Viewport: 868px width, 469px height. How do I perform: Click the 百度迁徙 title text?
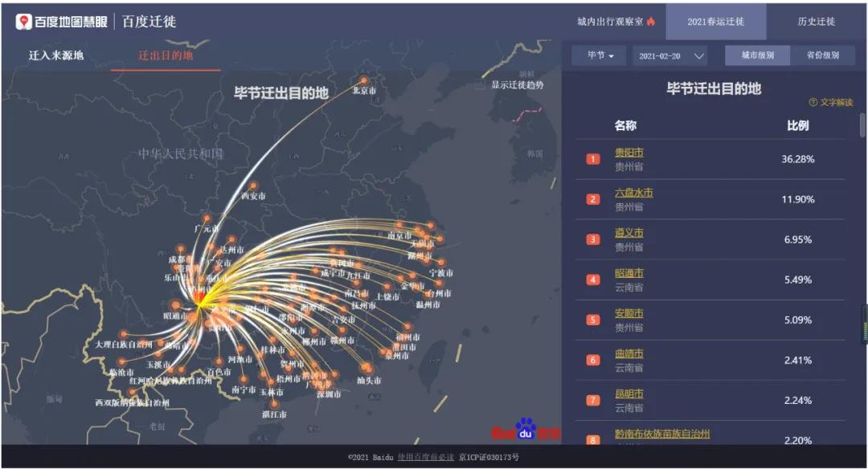tap(149, 22)
